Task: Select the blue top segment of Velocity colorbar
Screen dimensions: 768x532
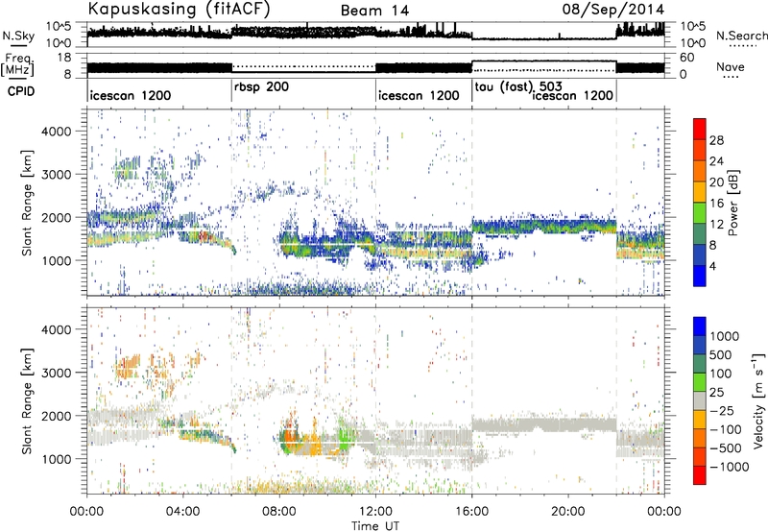Action: [700, 326]
